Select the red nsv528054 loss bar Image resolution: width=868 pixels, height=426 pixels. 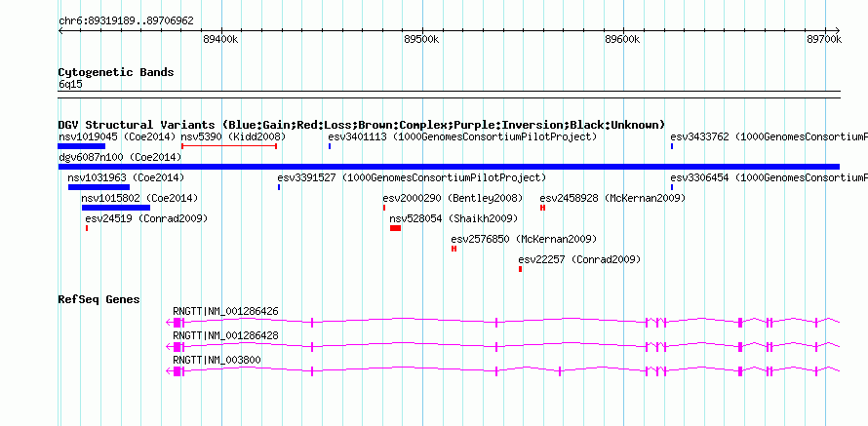coord(395,228)
